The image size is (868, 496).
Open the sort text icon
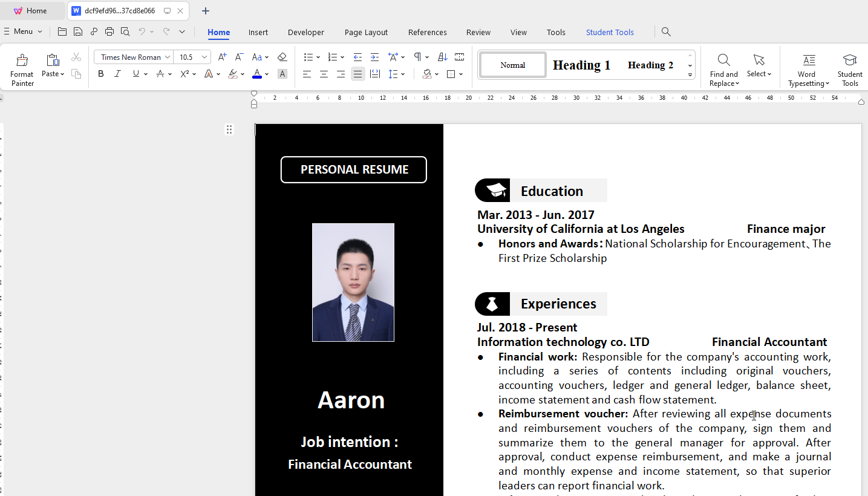tap(442, 57)
